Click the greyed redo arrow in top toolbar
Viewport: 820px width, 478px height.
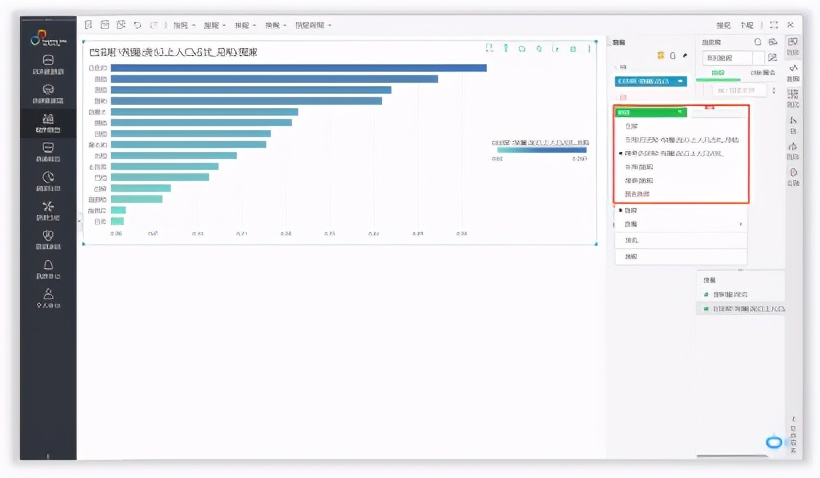[154, 25]
